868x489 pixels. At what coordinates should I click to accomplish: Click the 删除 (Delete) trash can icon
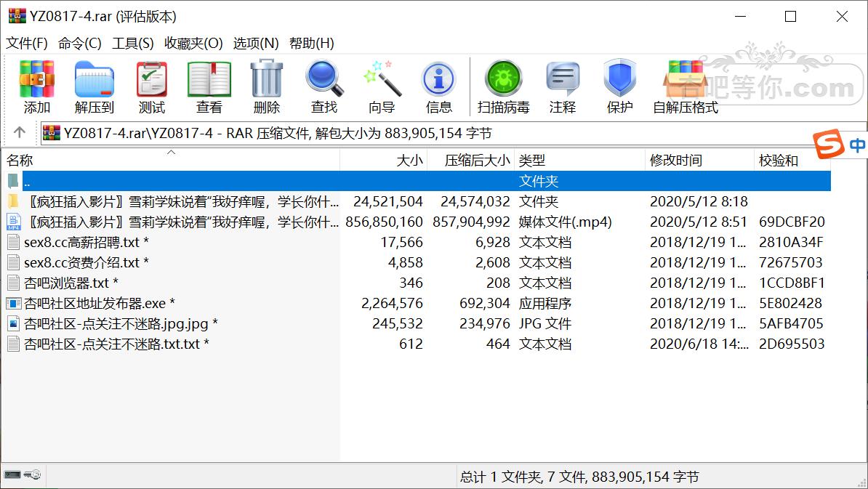pos(267,78)
